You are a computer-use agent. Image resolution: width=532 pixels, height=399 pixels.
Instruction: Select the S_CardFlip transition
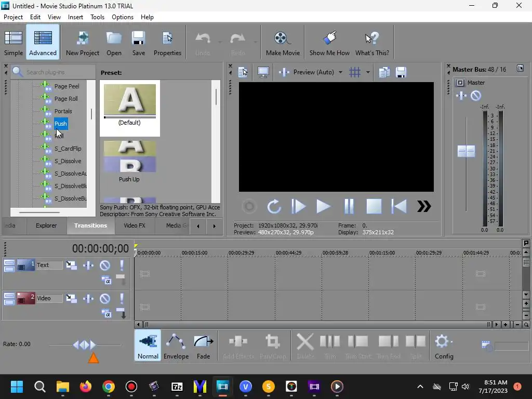pos(68,149)
